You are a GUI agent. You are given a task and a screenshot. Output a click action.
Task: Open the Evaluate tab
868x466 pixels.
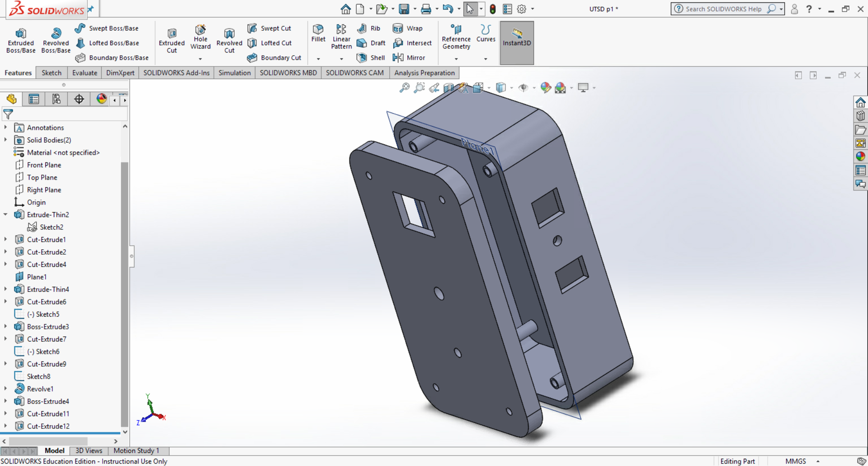(85, 73)
